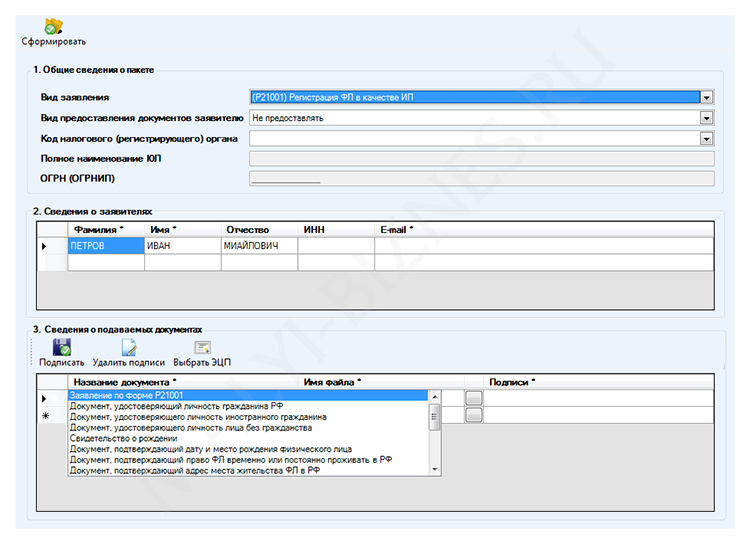The image size is (750, 544).
Task: Click browse button in first document row
Action: coord(473,397)
